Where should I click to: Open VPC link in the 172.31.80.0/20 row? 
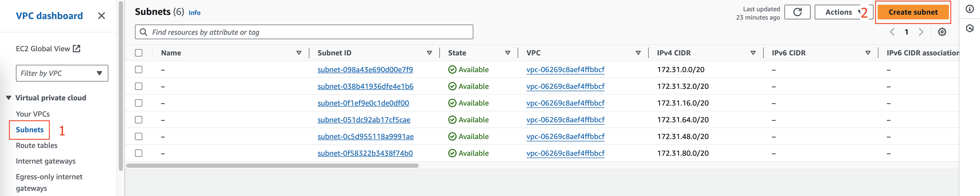coord(565,153)
